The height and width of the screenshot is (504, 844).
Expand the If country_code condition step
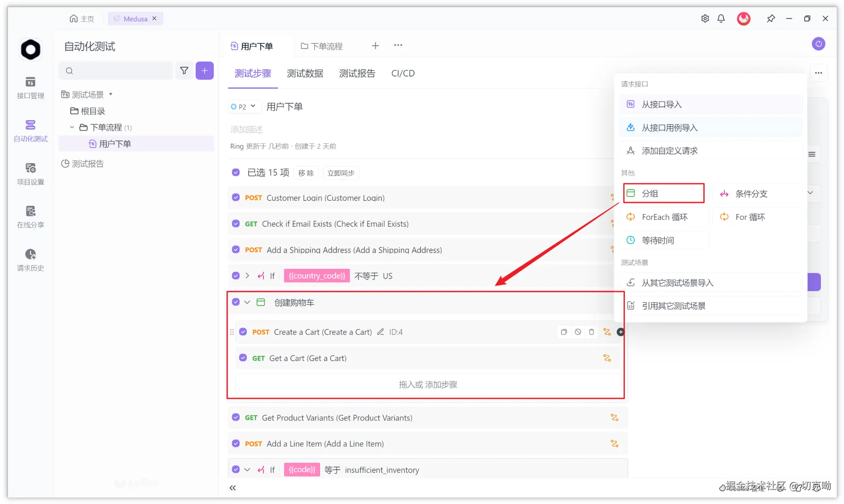pyautogui.click(x=247, y=276)
